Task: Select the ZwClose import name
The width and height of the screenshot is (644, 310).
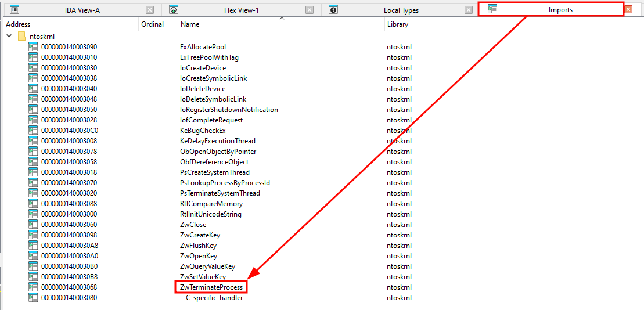Action: 193,225
